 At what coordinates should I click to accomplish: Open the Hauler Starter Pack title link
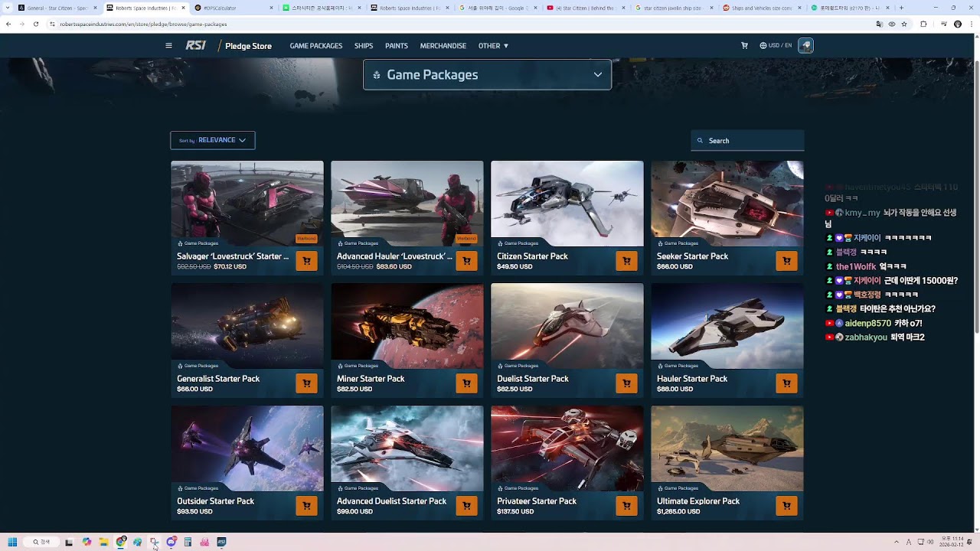click(692, 379)
